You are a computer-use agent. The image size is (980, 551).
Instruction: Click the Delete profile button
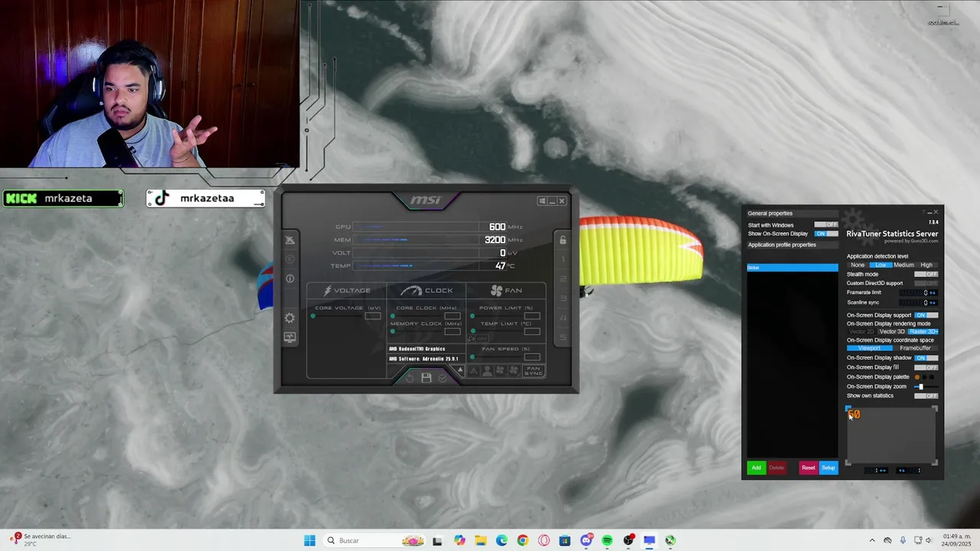pyautogui.click(x=776, y=468)
